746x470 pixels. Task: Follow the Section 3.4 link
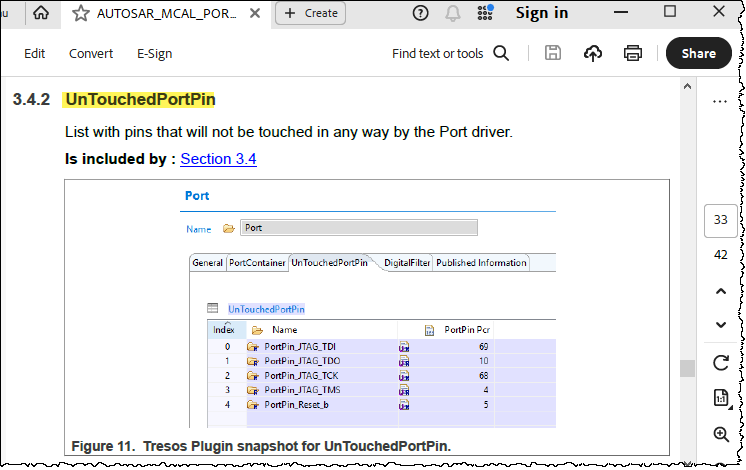[x=218, y=159]
